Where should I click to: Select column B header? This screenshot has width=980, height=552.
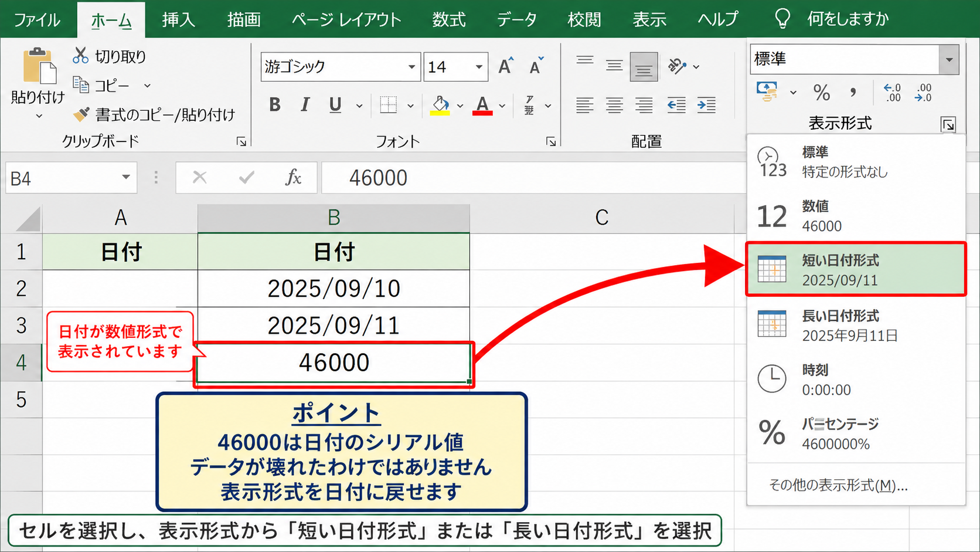click(x=334, y=218)
